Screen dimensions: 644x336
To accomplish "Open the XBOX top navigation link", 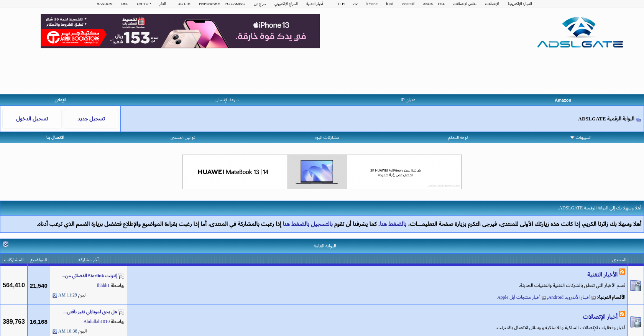I will (x=428, y=4).
